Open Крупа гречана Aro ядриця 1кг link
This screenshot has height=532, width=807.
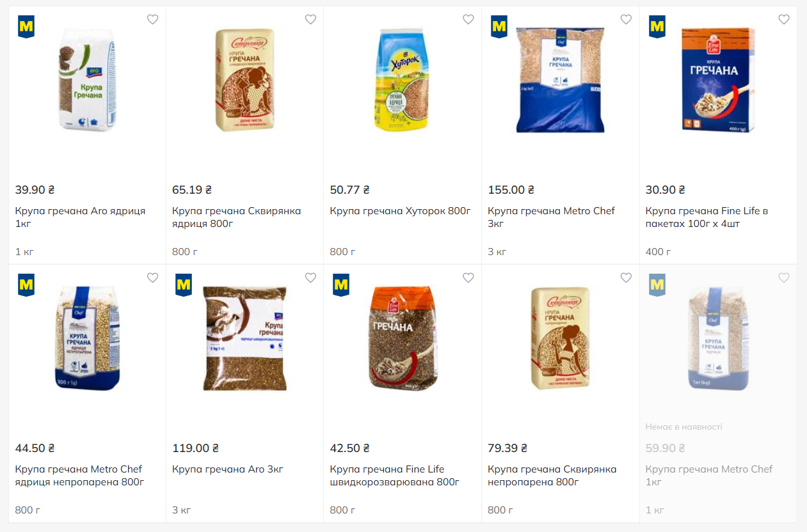click(80, 217)
